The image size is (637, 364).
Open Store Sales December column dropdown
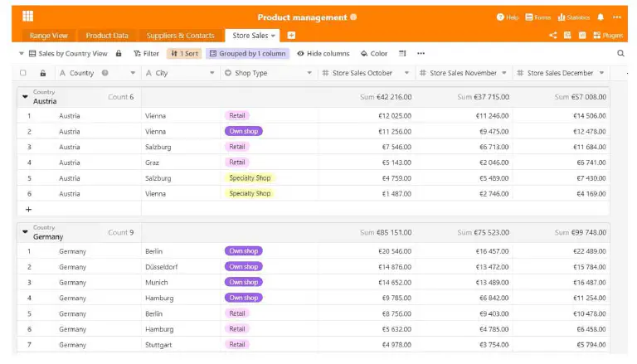tap(601, 73)
